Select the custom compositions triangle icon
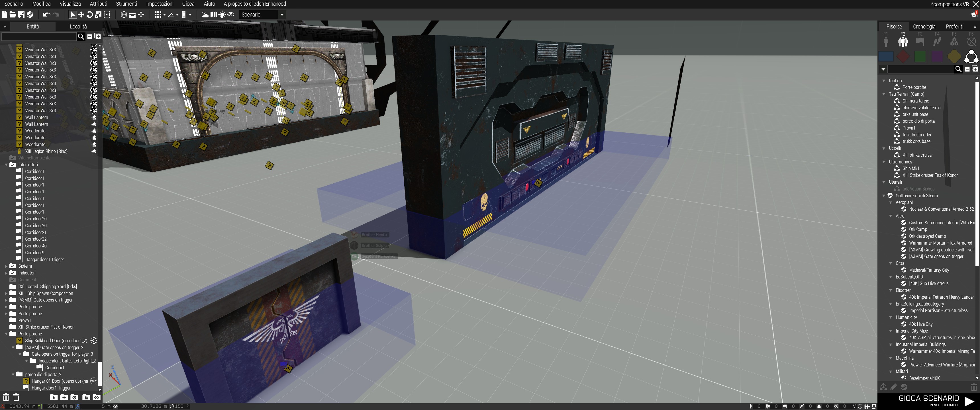This screenshot has width=980, height=410. coord(971,57)
